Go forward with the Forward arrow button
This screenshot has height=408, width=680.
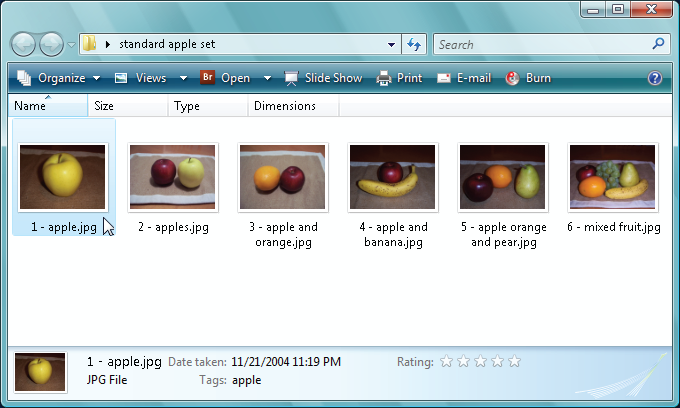[51, 44]
